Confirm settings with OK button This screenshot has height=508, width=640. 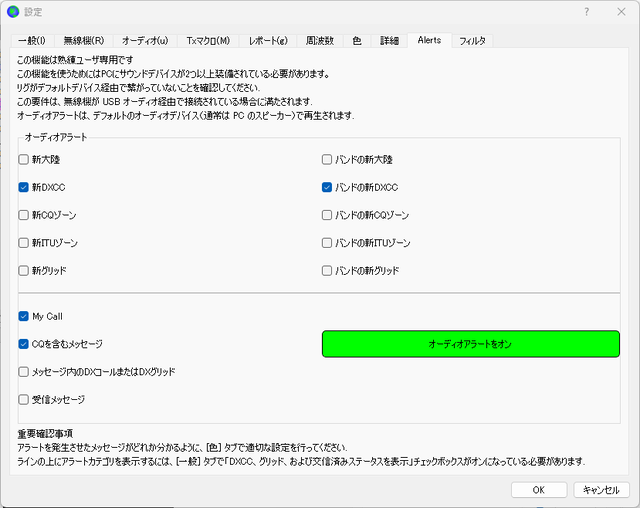539,490
